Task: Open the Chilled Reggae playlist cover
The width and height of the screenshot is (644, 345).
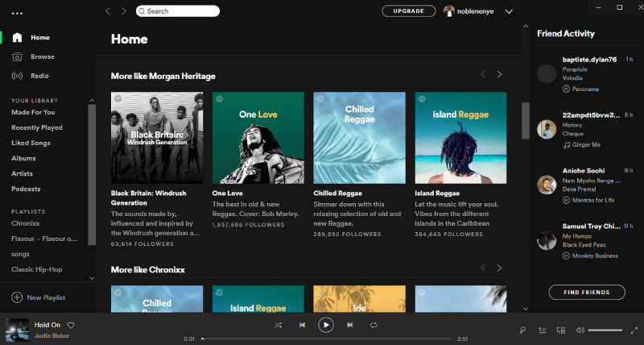Action: (x=359, y=138)
